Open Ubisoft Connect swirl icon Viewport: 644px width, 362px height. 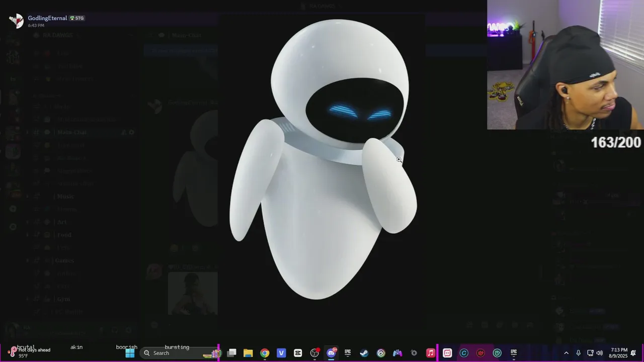click(x=381, y=353)
